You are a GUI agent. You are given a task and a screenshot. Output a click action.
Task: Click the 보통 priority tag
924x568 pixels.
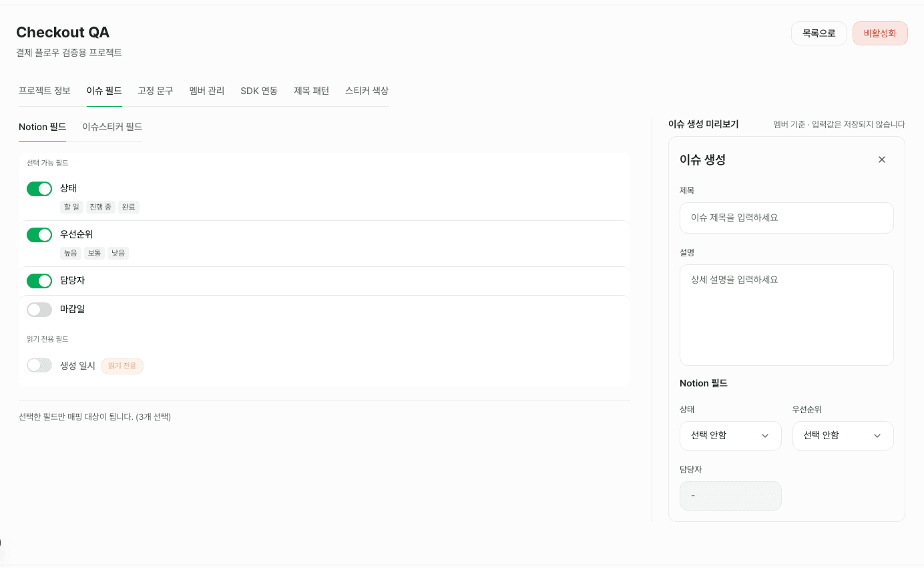point(94,253)
